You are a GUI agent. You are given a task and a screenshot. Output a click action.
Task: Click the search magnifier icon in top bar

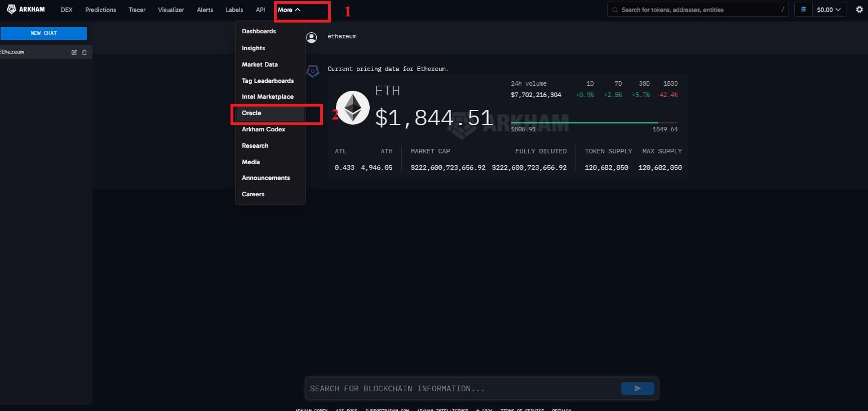click(x=614, y=10)
